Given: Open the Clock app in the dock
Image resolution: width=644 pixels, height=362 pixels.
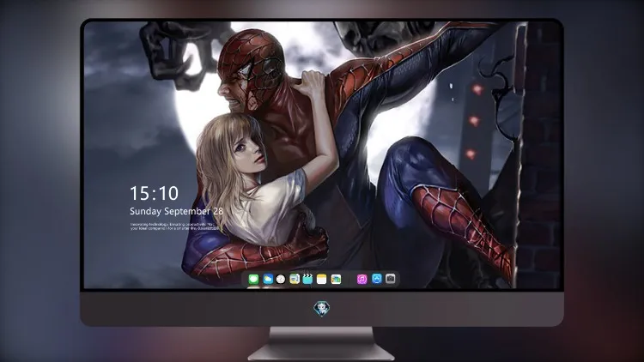Looking at the screenshot, I should pos(281,279).
